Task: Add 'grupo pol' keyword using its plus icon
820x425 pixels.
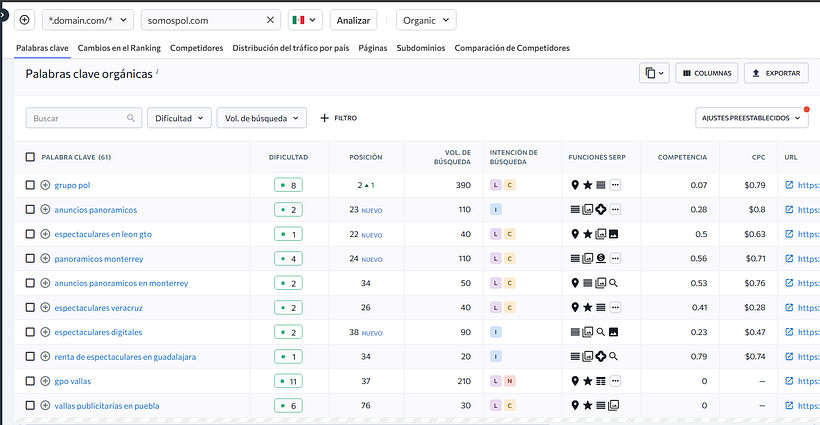Action: coord(45,185)
